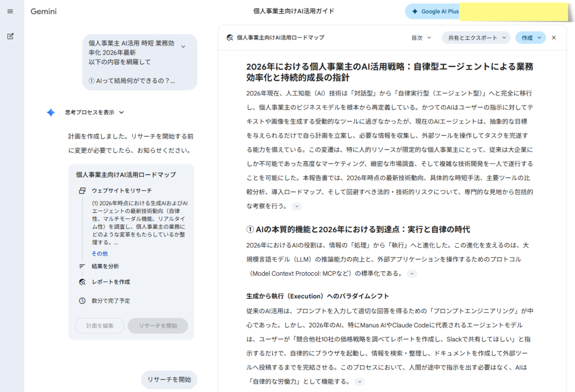Open the 目次 dropdown
This screenshot has width=575, height=392.
[x=421, y=38]
